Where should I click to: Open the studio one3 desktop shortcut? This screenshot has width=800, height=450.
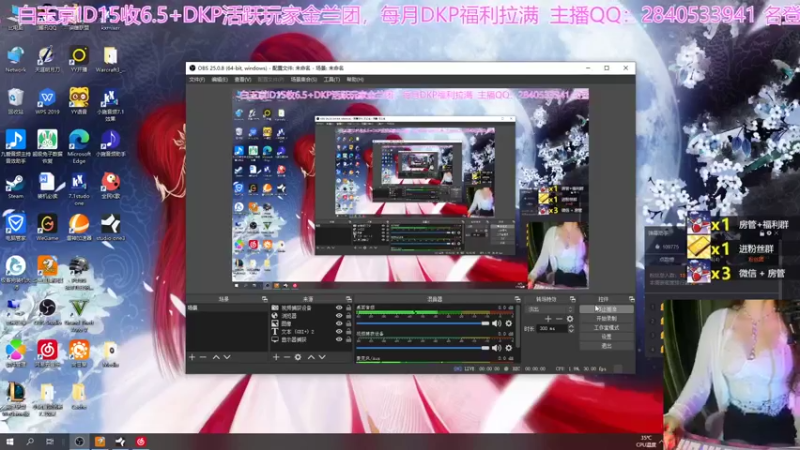point(110,228)
